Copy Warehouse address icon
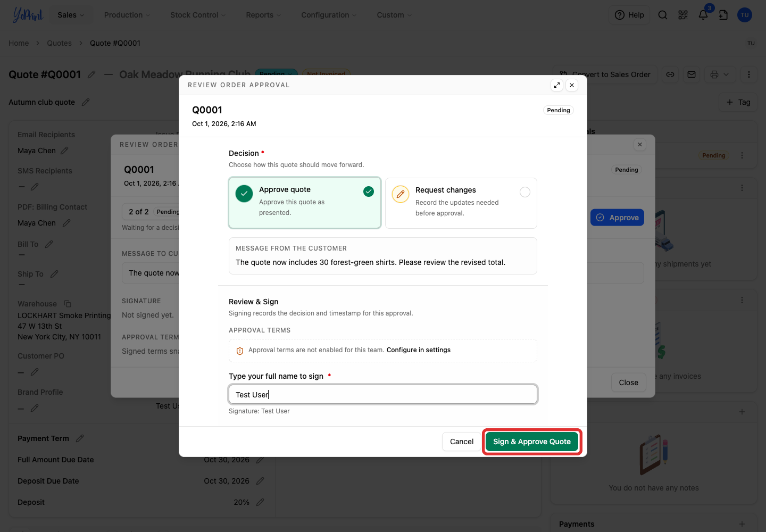 pos(68,304)
